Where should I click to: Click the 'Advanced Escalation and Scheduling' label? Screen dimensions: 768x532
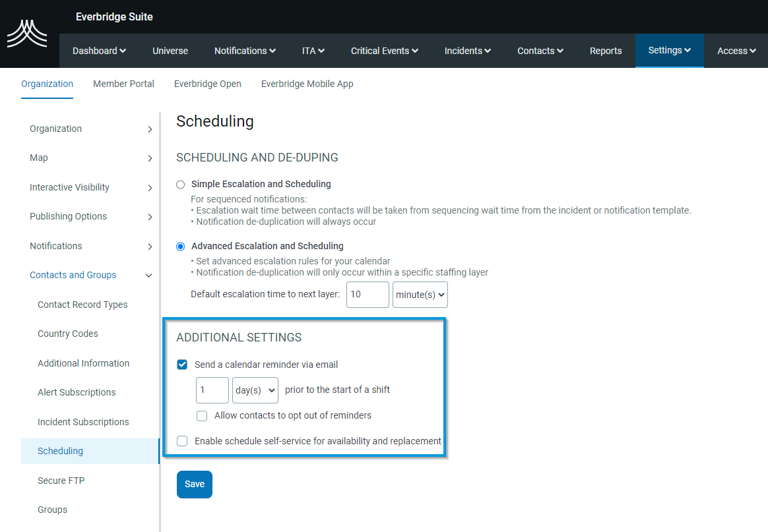[x=267, y=246]
